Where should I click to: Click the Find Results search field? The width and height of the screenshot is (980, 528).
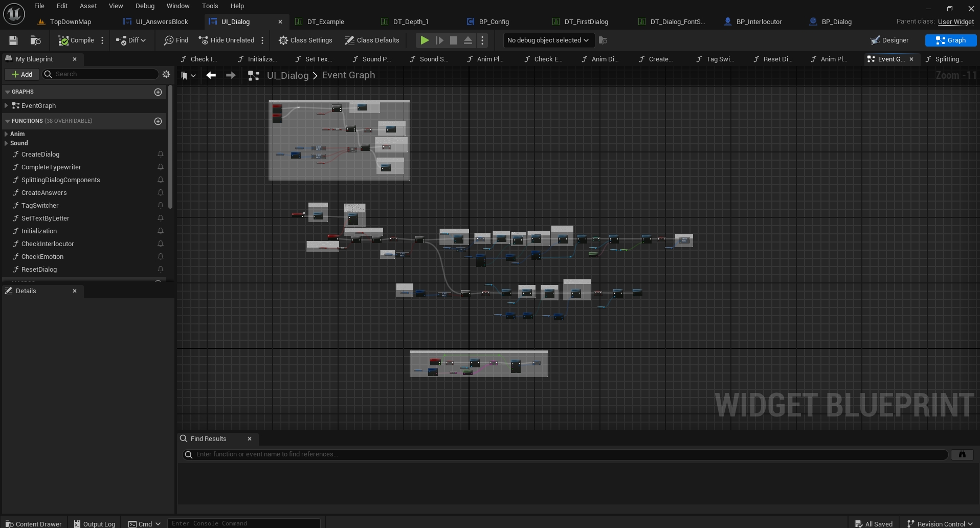[x=563, y=454]
